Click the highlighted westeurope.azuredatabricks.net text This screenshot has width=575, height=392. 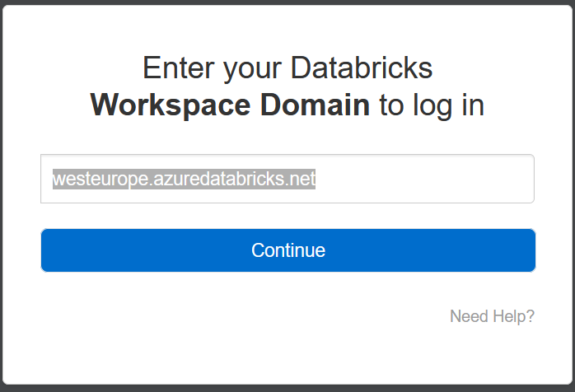184,179
